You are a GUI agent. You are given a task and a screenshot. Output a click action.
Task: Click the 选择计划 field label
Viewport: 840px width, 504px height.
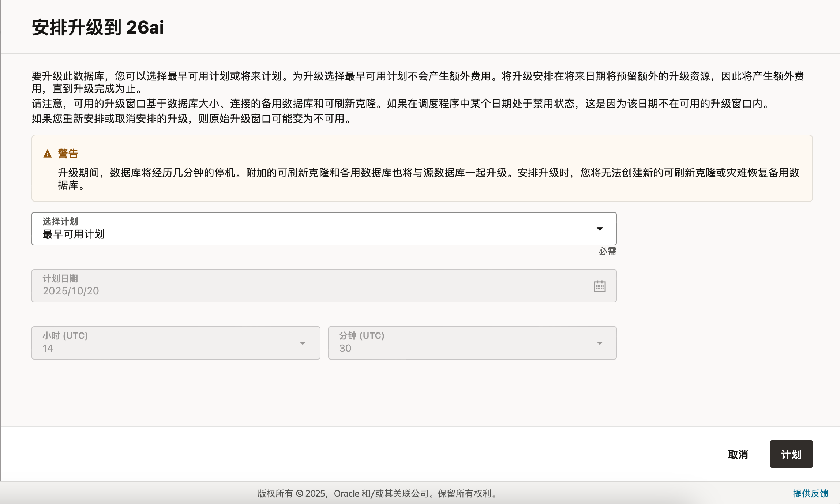tap(60, 221)
